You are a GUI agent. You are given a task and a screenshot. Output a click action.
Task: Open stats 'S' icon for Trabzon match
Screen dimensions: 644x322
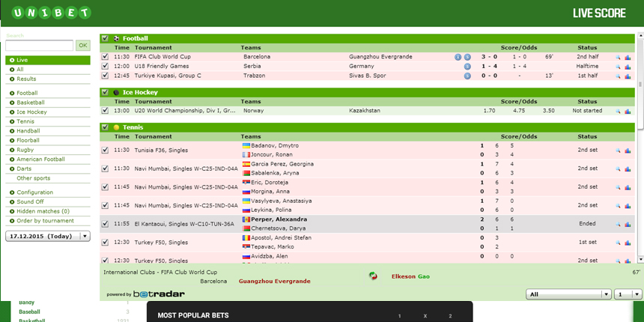(x=467, y=76)
